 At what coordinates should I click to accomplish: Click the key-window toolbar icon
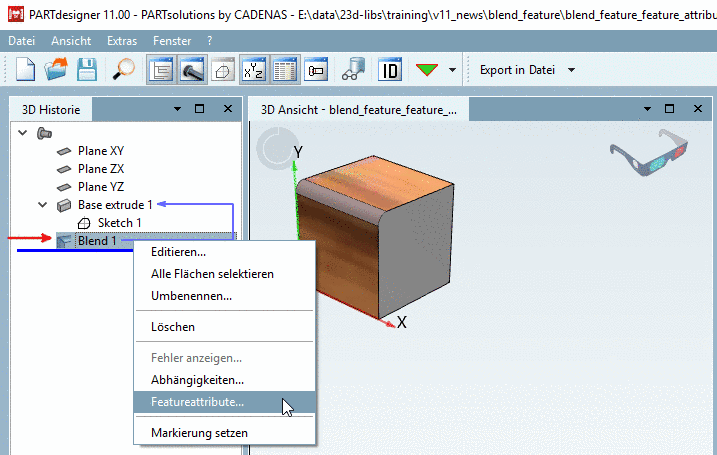[x=316, y=70]
